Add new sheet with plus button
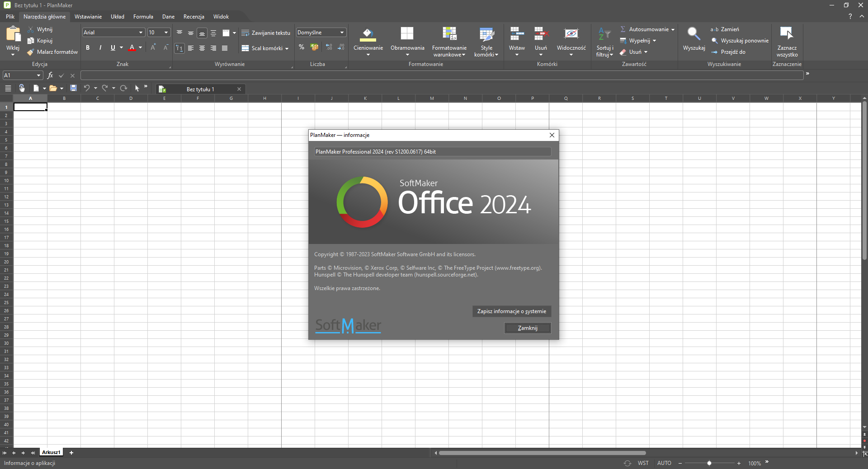Image resolution: width=868 pixels, height=469 pixels. [71, 452]
